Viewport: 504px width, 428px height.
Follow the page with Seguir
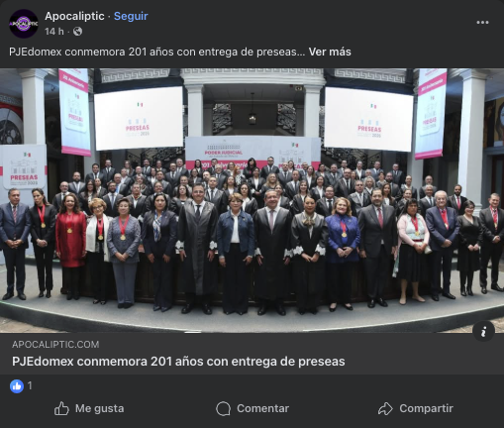131,16
